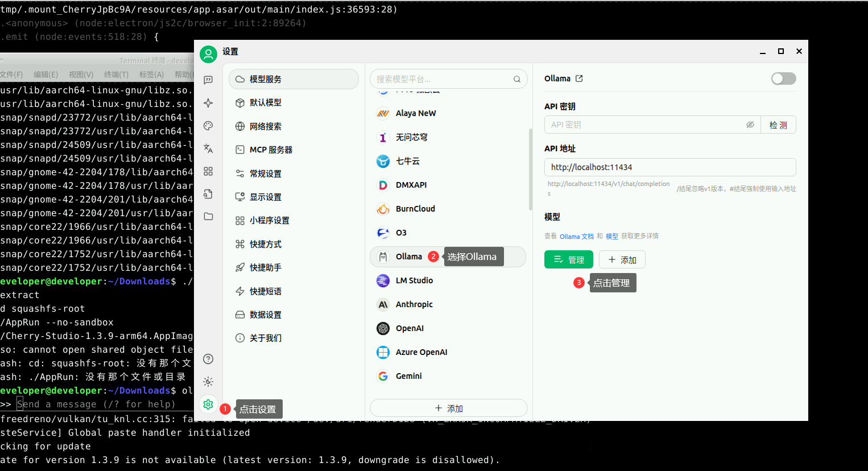
Task: Open 显示设置 settings section
Action: click(x=294, y=197)
